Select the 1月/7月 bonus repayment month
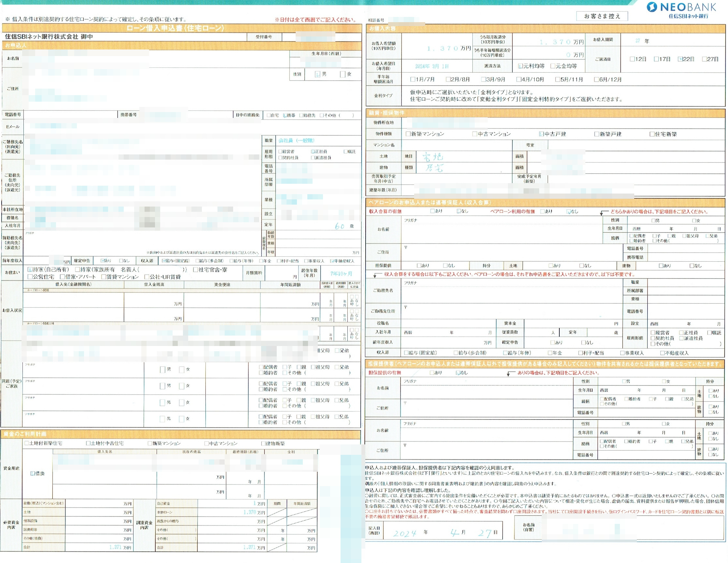 413,79
